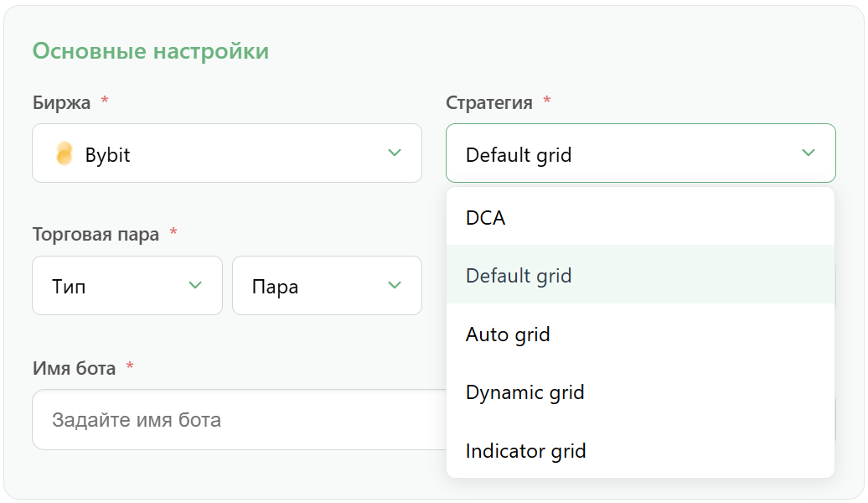
Task: Click the Bybit exchange logo icon
Action: click(x=65, y=153)
